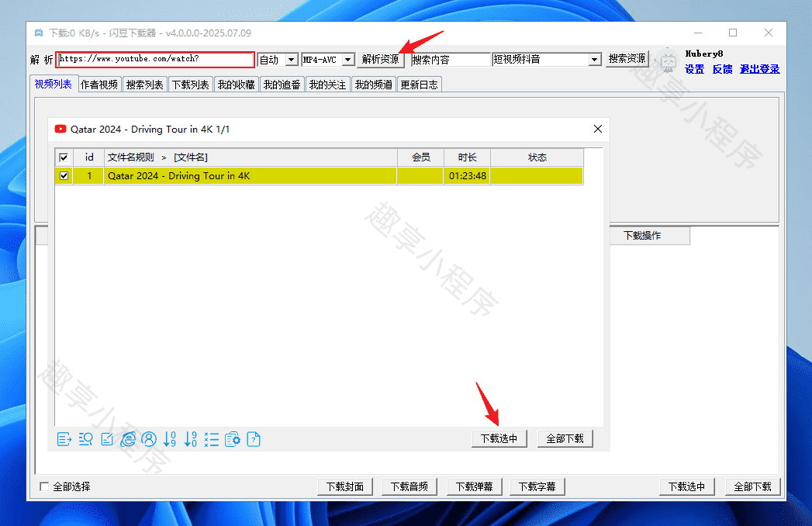Click the remove items list icon
This screenshot has width=812, height=526.
tap(211, 439)
